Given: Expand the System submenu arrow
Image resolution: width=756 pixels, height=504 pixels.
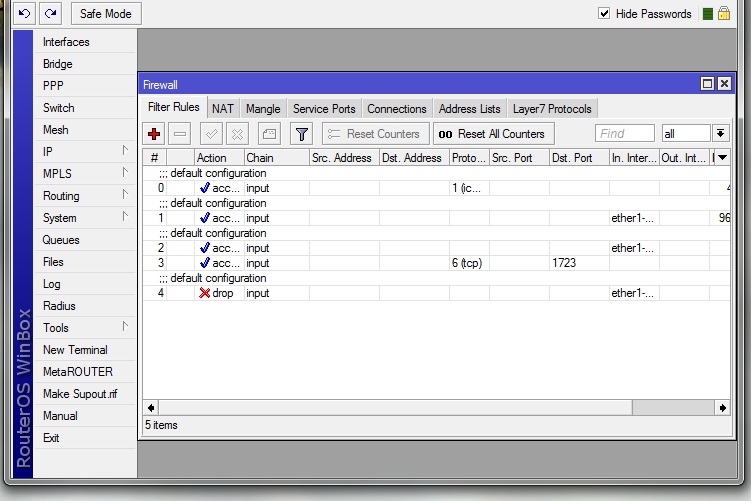Looking at the screenshot, I should click(x=125, y=216).
